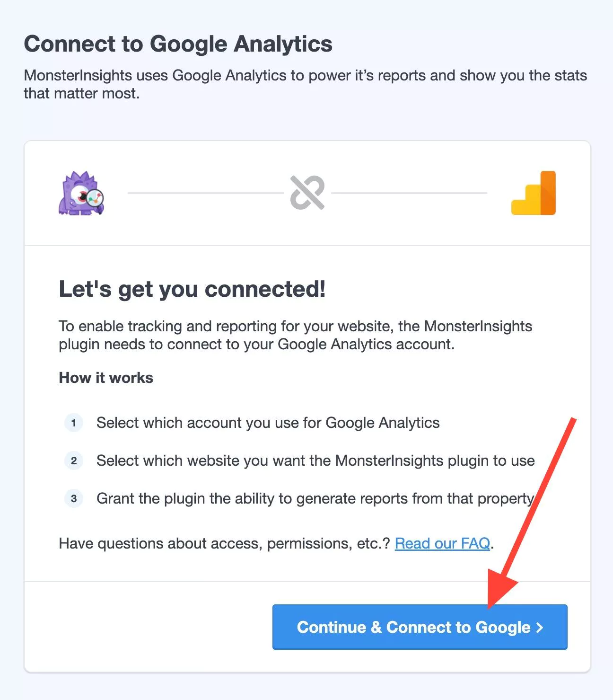Click Continue & Connect to Google
The image size is (613, 700).
tap(419, 628)
